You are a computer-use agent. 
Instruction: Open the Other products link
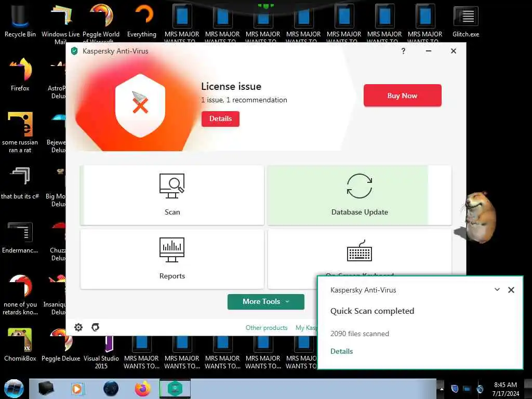[267, 328]
